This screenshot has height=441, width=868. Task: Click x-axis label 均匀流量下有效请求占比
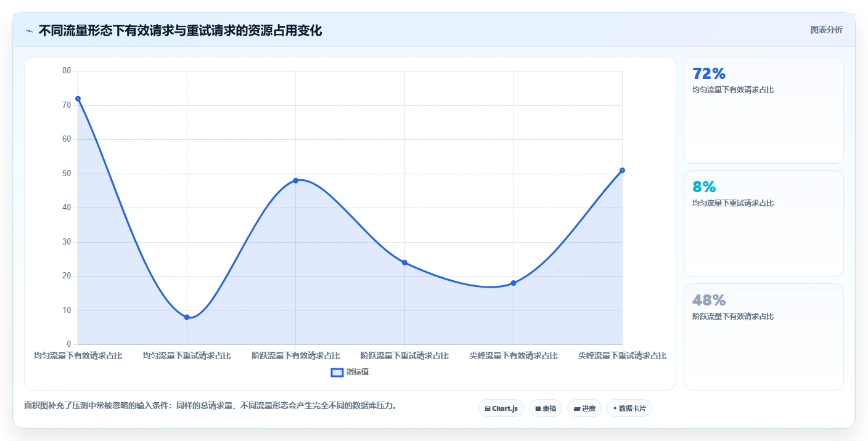tap(78, 356)
